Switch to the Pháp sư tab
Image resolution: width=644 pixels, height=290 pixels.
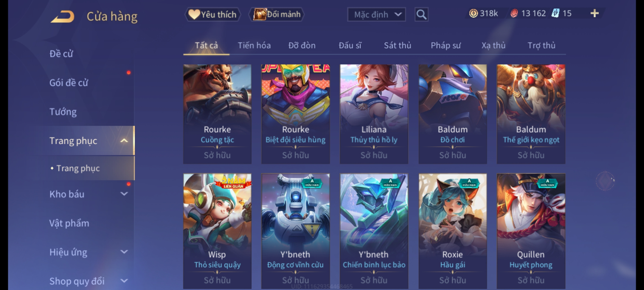445,45
